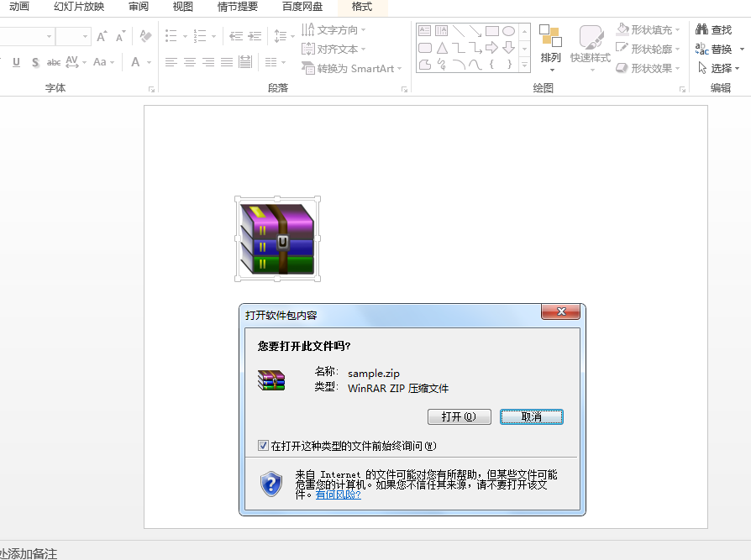This screenshot has width=751, height=560.
Task: Select the straight line shape
Action: (x=459, y=31)
